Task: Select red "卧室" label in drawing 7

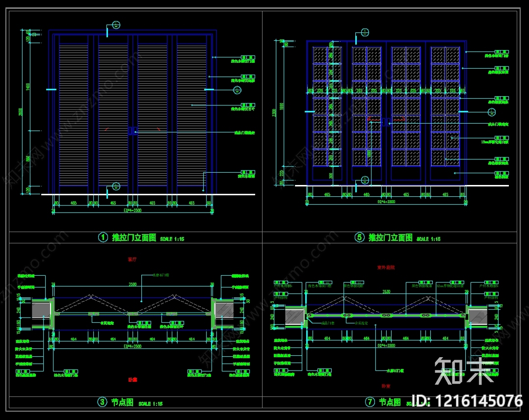Action: pos(386,386)
